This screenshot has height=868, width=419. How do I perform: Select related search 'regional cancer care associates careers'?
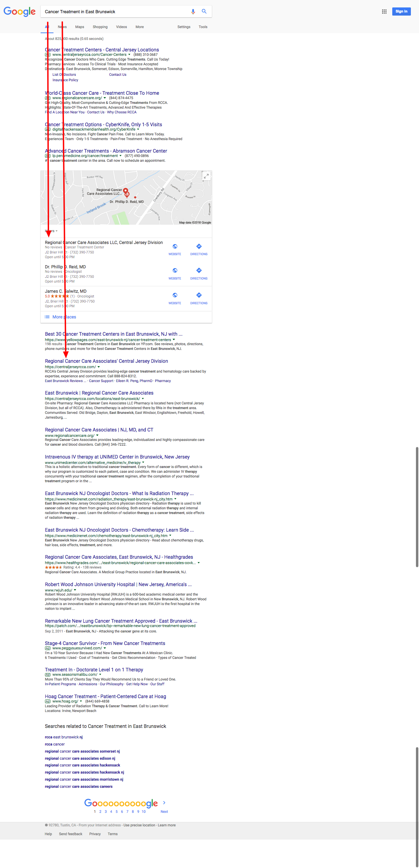click(79, 786)
